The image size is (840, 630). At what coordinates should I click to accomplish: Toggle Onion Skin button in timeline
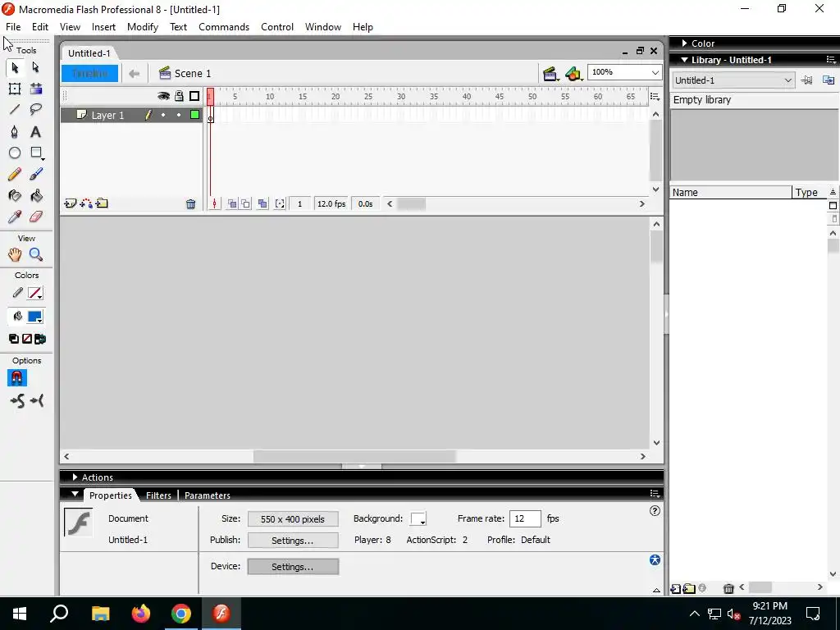(232, 204)
